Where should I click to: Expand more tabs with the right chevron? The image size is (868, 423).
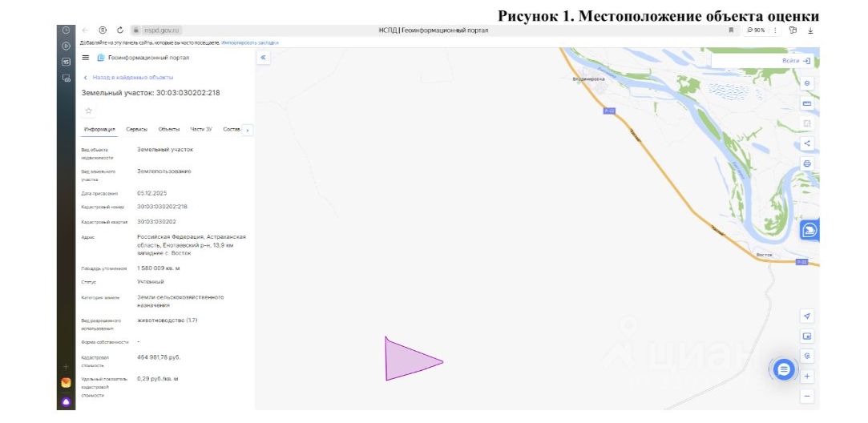pos(248,130)
